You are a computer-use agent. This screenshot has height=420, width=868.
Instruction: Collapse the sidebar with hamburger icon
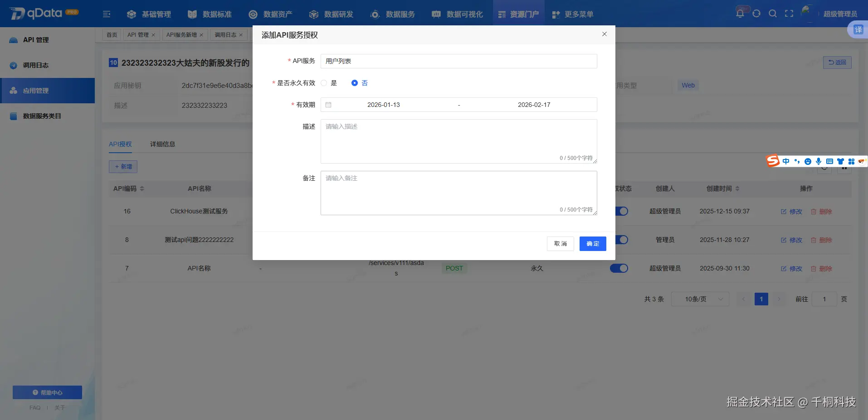point(106,14)
